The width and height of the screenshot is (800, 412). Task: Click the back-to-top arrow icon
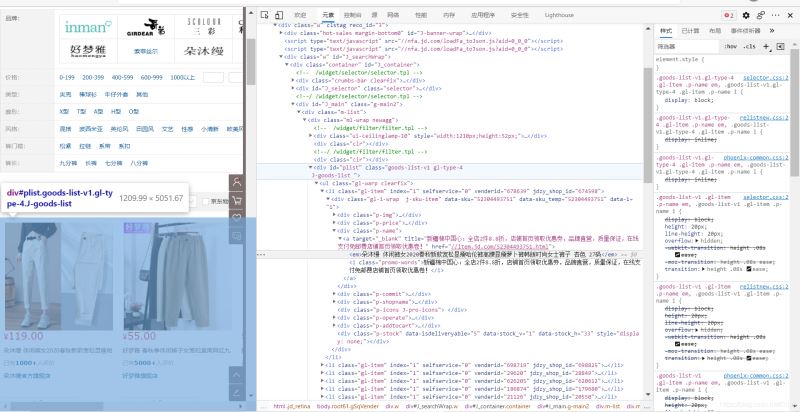pyautogui.click(x=237, y=375)
